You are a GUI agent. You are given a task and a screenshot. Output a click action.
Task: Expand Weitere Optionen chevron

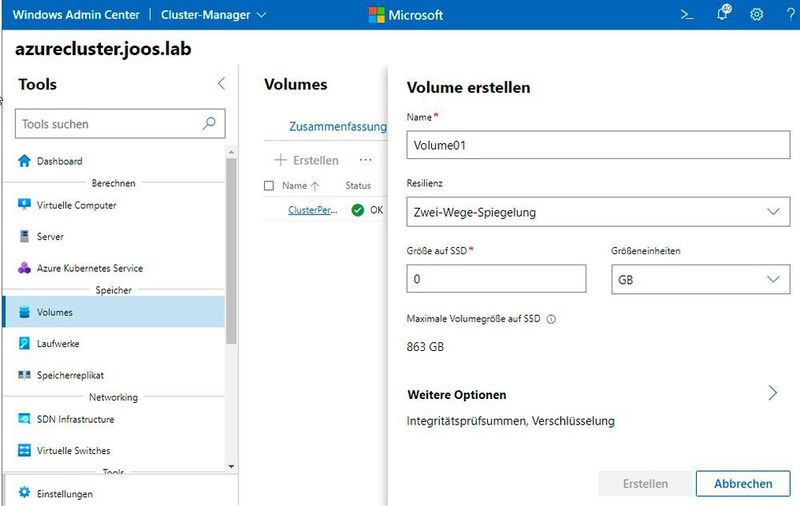click(x=772, y=393)
